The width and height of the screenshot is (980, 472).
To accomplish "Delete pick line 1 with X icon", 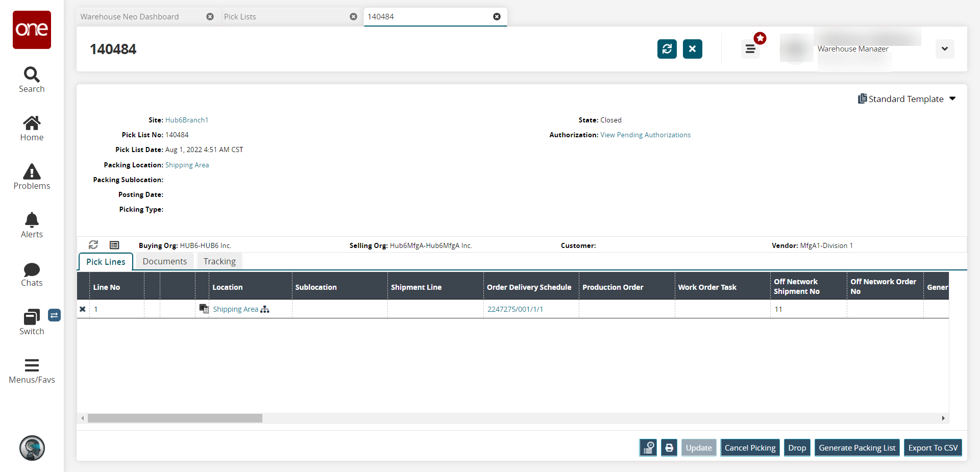I will tap(83, 309).
